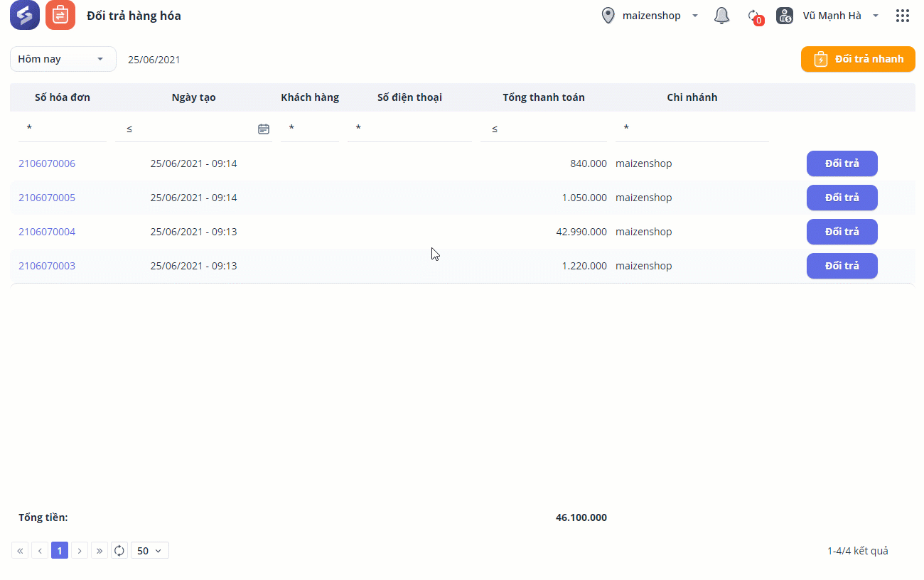This screenshot has width=924, height=580.
Task: Select page 1 in the pagination
Action: pos(60,550)
